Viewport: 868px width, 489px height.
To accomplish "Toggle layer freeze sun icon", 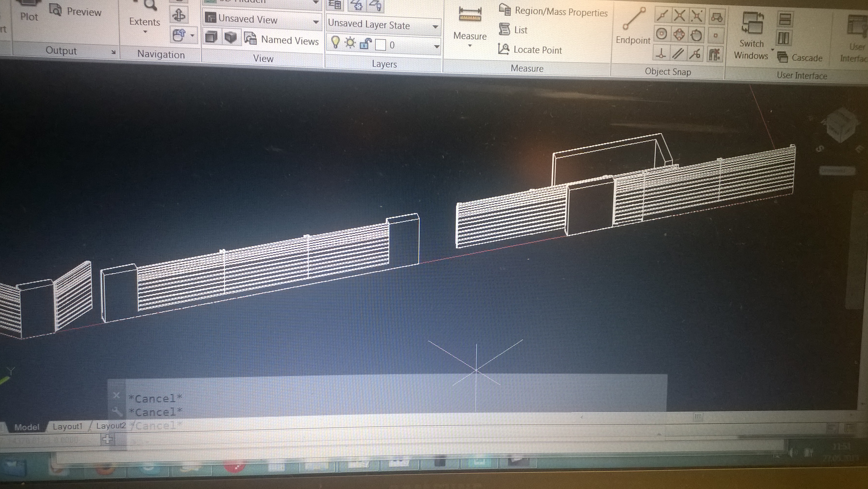I will (350, 43).
